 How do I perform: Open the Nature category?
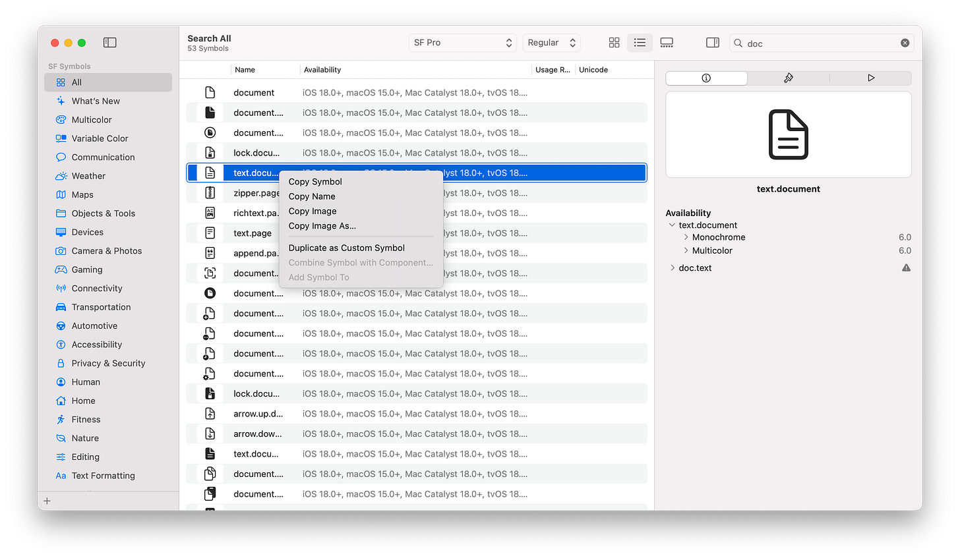tap(108, 439)
